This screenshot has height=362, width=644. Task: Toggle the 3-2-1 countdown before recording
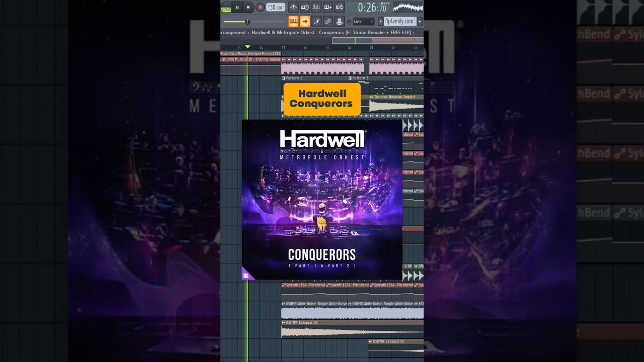tap(316, 7)
